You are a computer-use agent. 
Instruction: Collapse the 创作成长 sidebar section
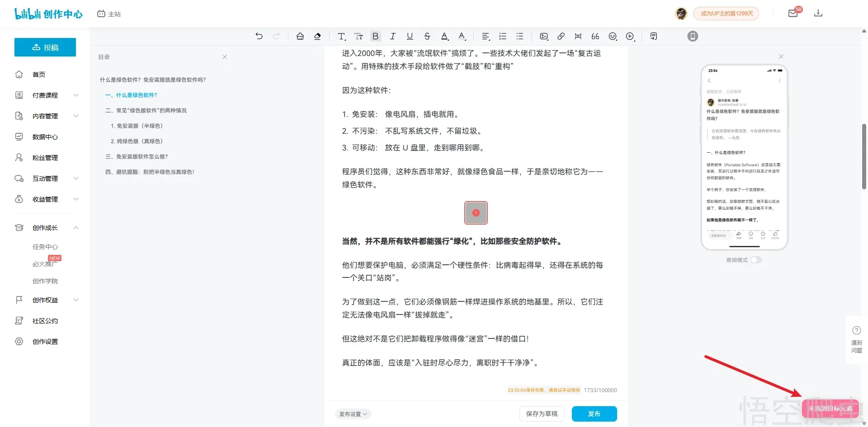[x=76, y=228]
